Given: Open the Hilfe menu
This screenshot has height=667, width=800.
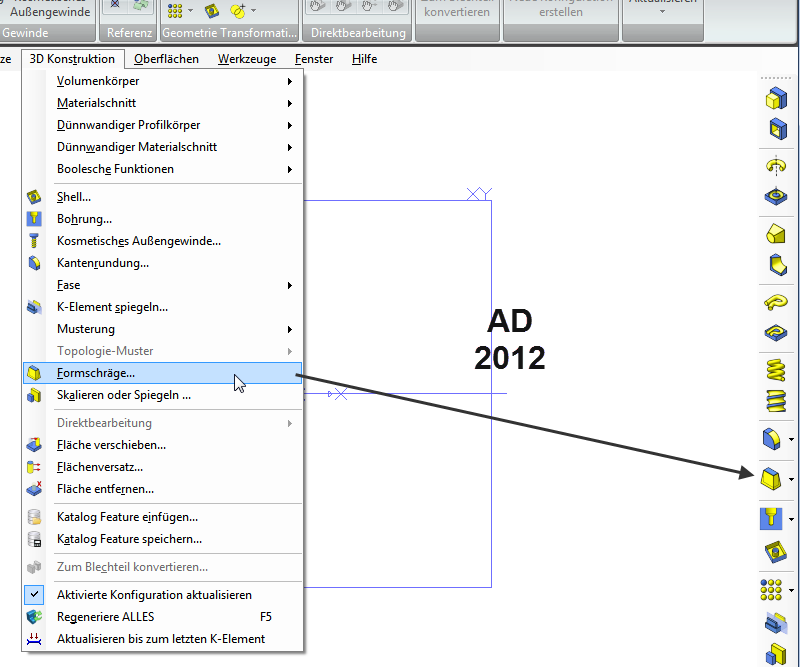Looking at the screenshot, I should (x=364, y=59).
